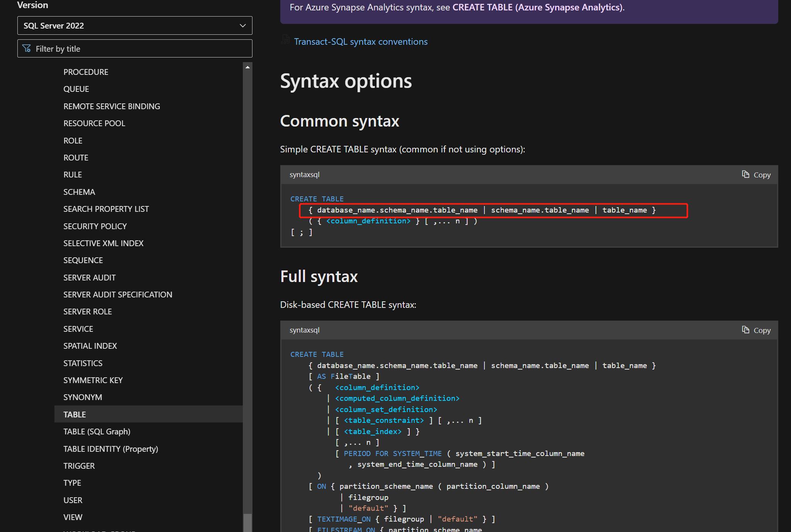Open the Transact-SQL syntax conventions link
This screenshot has width=791, height=532.
point(361,42)
